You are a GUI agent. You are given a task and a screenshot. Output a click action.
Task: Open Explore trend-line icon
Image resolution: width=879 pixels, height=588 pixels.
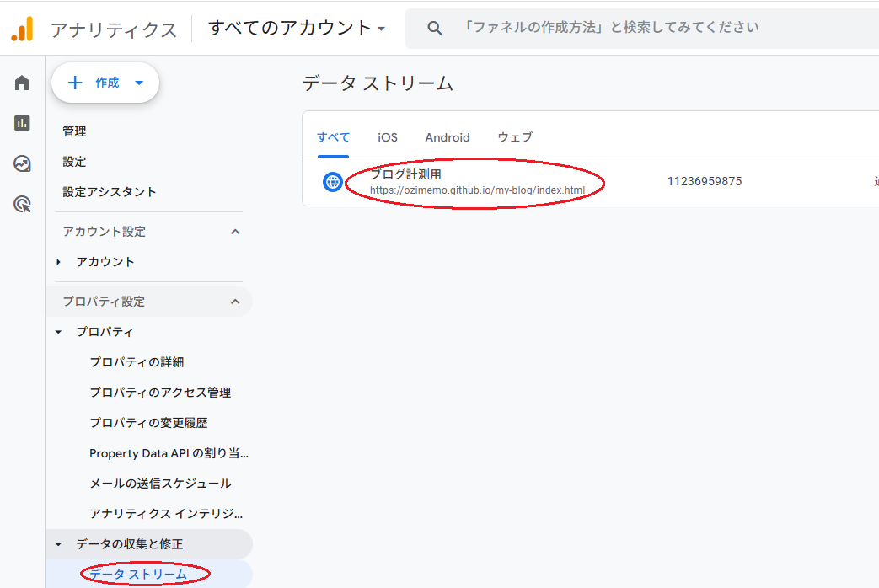(x=22, y=163)
